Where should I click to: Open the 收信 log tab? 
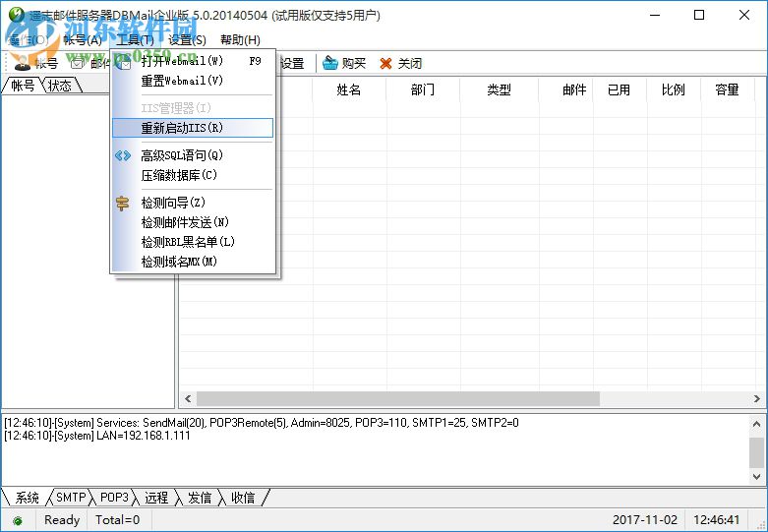coord(243,498)
